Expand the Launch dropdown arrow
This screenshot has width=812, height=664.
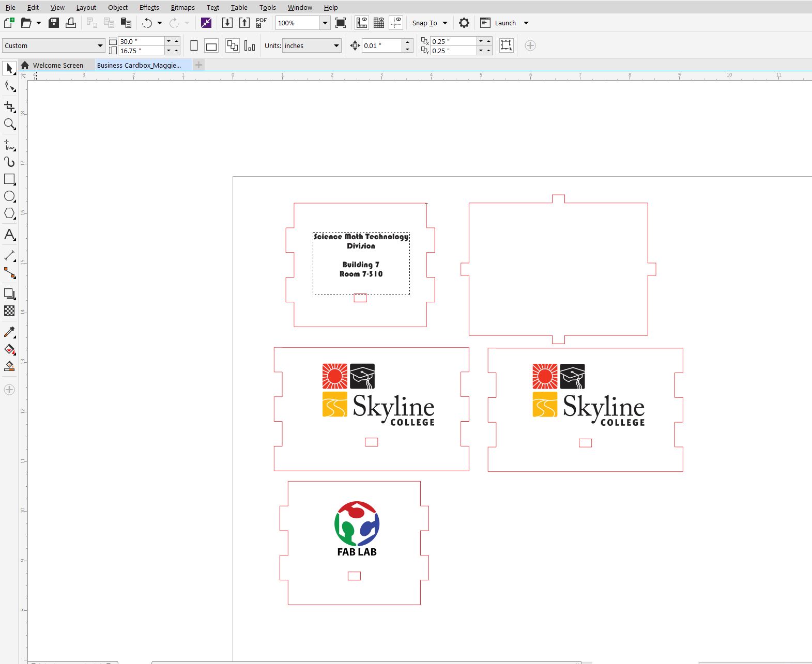526,23
